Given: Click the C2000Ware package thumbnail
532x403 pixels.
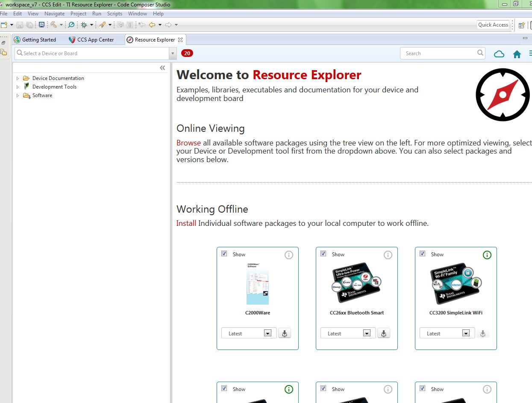Looking at the screenshot, I should click(258, 283).
